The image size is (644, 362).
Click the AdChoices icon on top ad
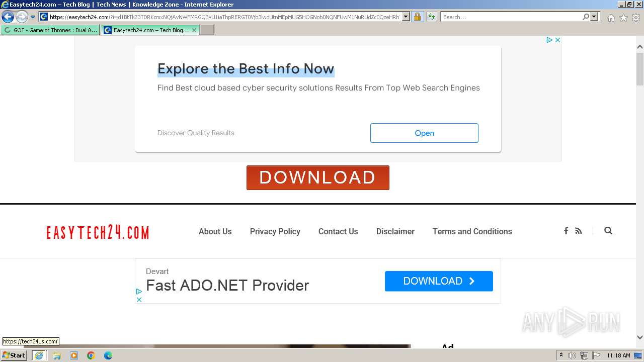pos(549,40)
